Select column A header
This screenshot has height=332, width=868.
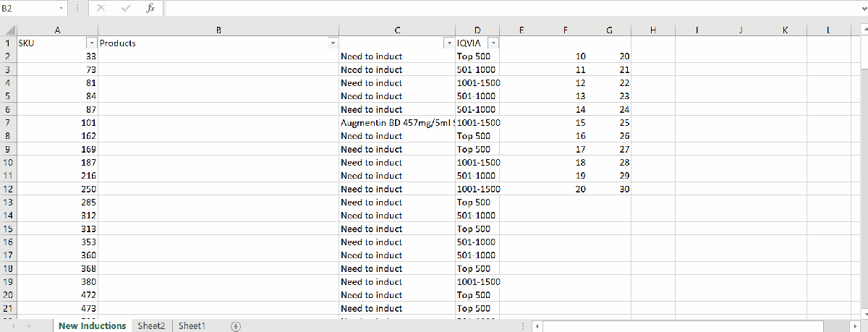(57, 30)
